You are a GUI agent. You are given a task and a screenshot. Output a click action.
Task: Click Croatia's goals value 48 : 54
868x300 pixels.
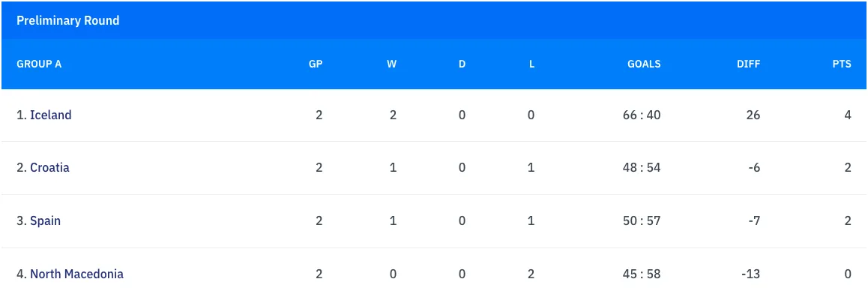[642, 167]
